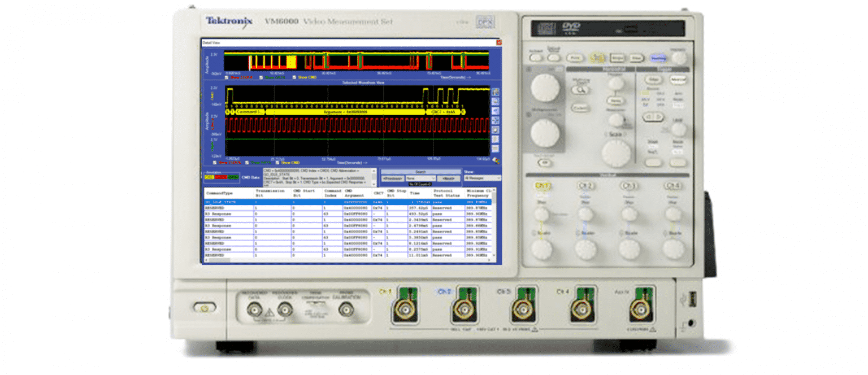Click the red CLOCK annotation swatch
The height and width of the screenshot is (375, 868).
(x=220, y=177)
